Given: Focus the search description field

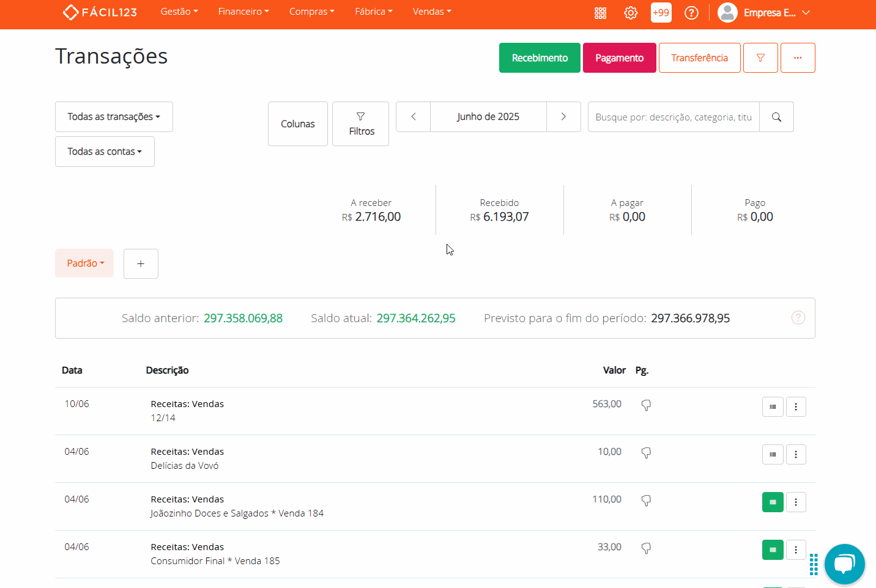Looking at the screenshot, I should click(x=674, y=117).
